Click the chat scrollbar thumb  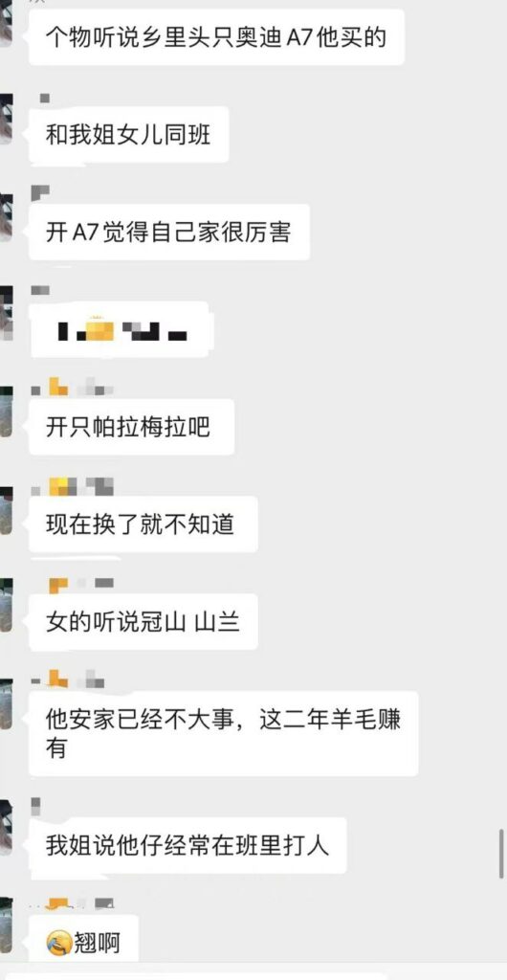click(x=502, y=853)
